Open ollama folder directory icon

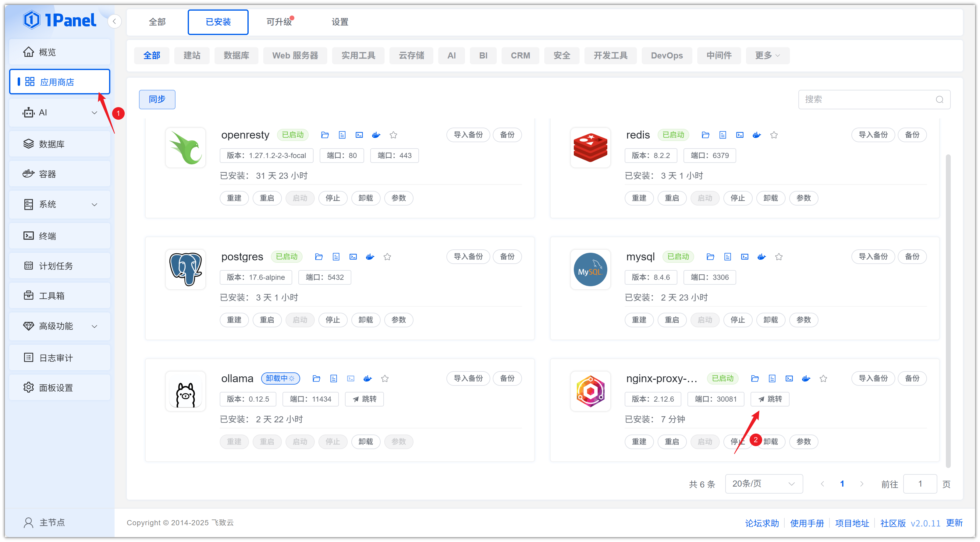316,378
